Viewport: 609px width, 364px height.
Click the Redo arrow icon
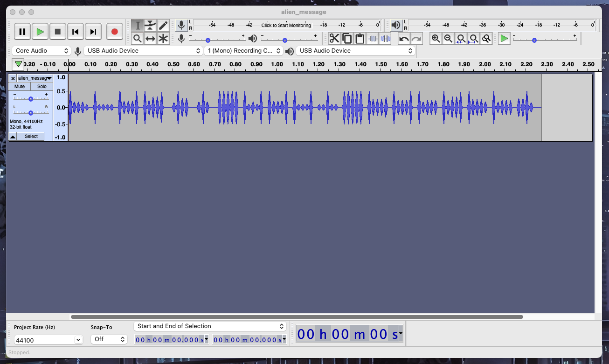pyautogui.click(x=416, y=38)
